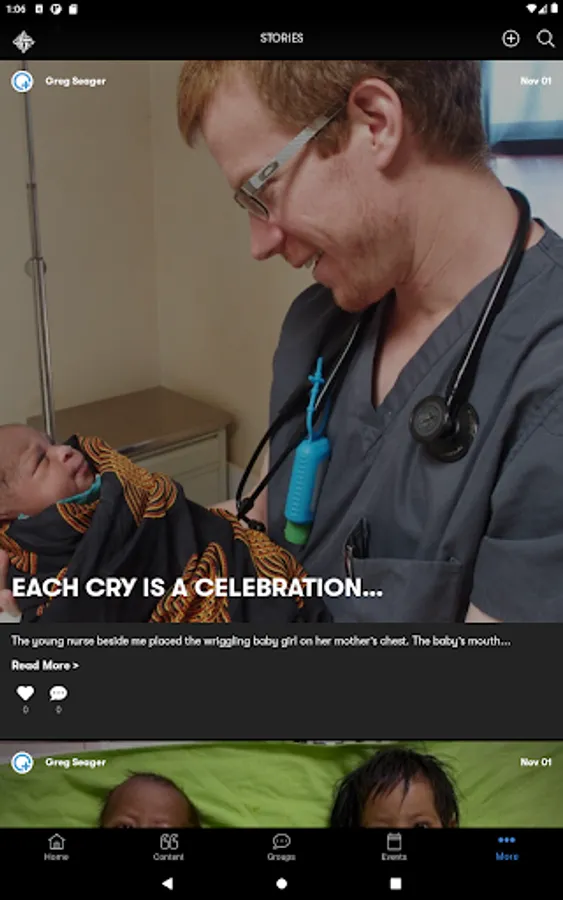Tap Greg Seager avatar on first story
Viewport: 563px width, 900px height.
(22, 82)
